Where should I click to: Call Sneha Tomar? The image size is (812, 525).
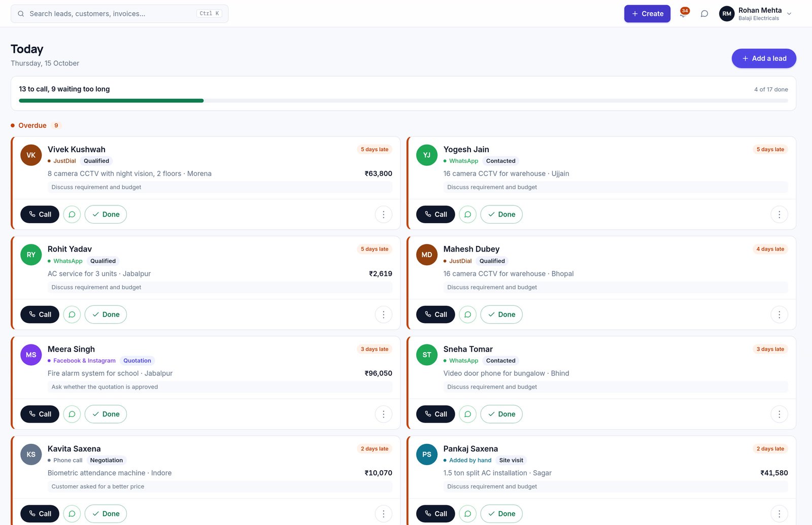click(x=435, y=414)
